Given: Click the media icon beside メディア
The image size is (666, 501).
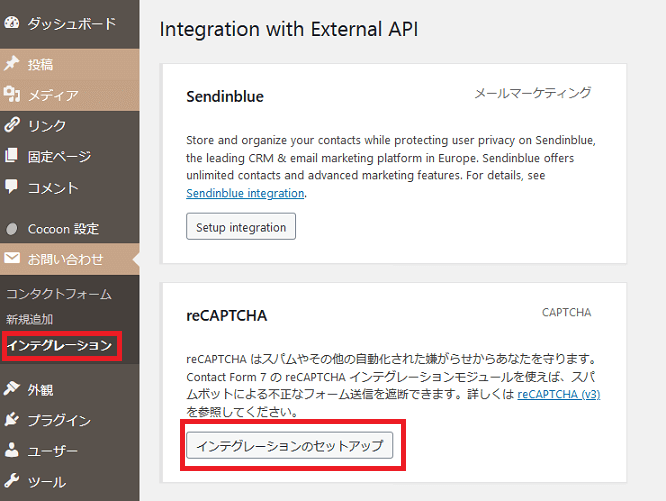Looking at the screenshot, I should [x=11, y=94].
